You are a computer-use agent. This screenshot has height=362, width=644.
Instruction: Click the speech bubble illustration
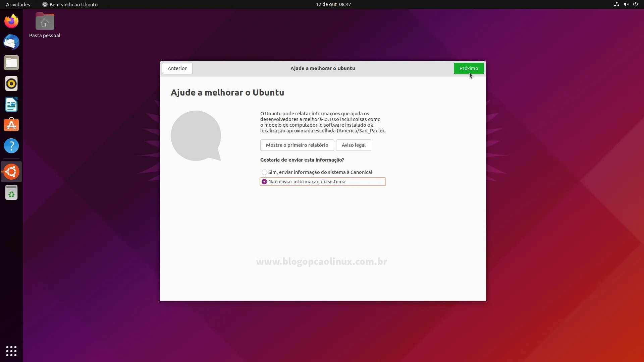[x=196, y=136]
